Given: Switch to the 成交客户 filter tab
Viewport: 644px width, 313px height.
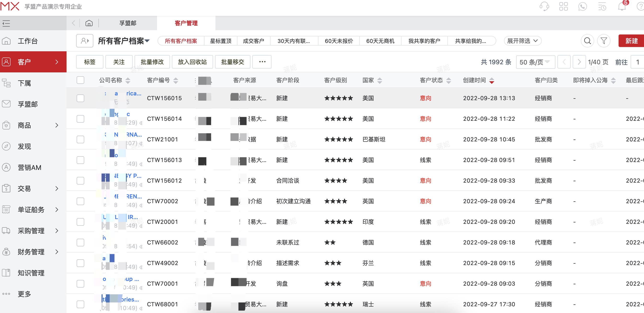Looking at the screenshot, I should (x=254, y=41).
